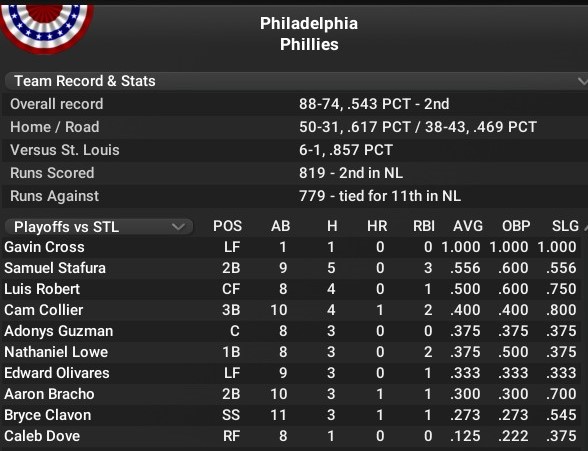Sort by the HR column header
This screenshot has width=588, height=451.
pos(377,226)
